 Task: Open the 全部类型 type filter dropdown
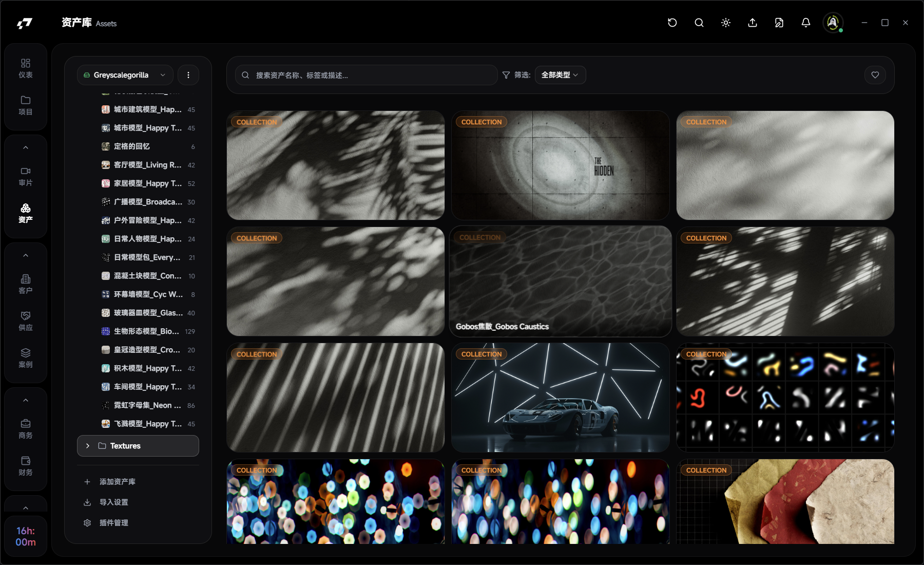tap(560, 75)
